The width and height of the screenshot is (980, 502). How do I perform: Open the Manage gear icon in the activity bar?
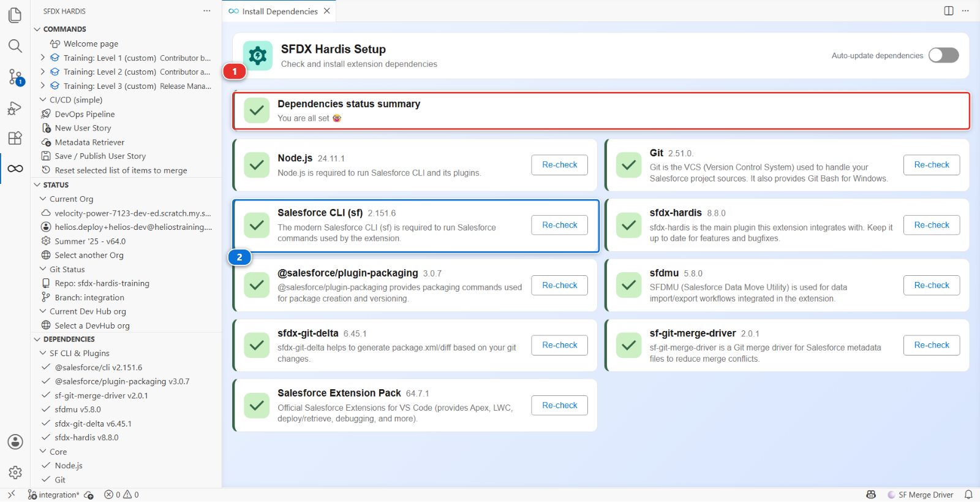(15, 473)
